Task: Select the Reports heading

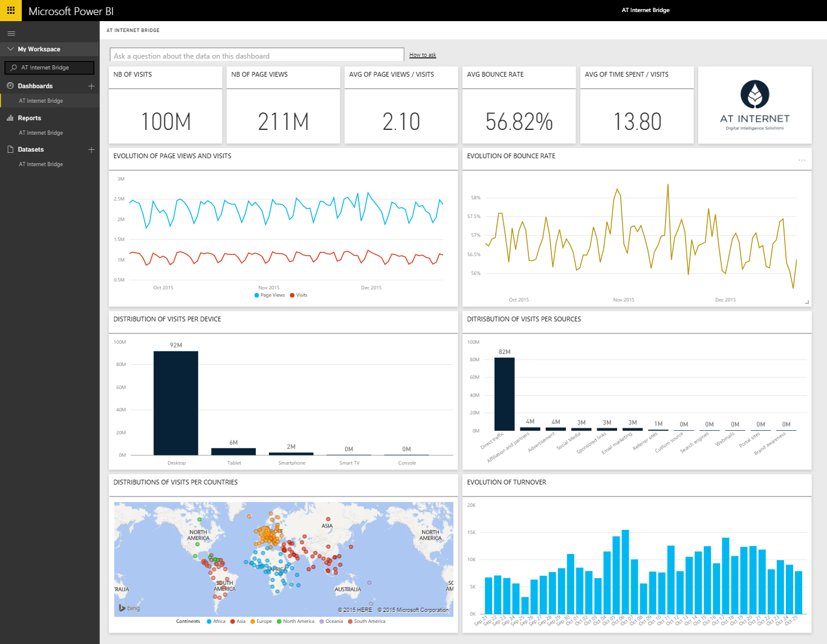Action: pos(30,118)
